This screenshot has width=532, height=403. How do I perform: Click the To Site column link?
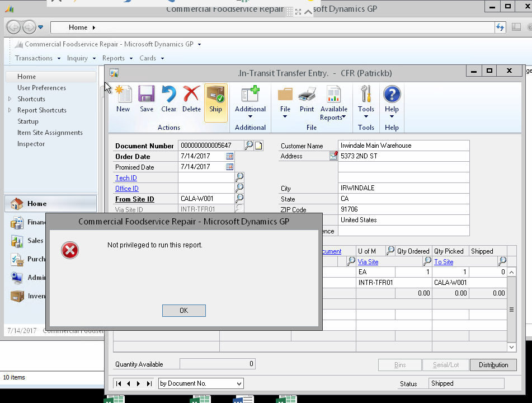444,262
